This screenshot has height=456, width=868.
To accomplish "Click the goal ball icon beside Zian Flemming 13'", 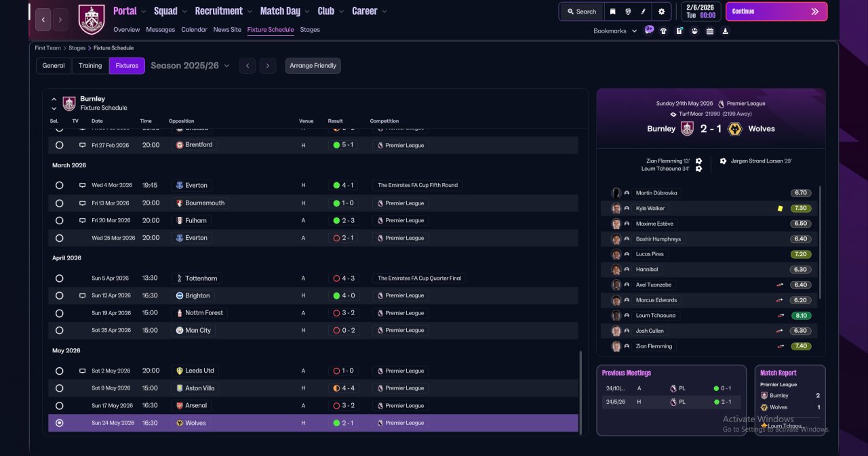I will point(698,161).
